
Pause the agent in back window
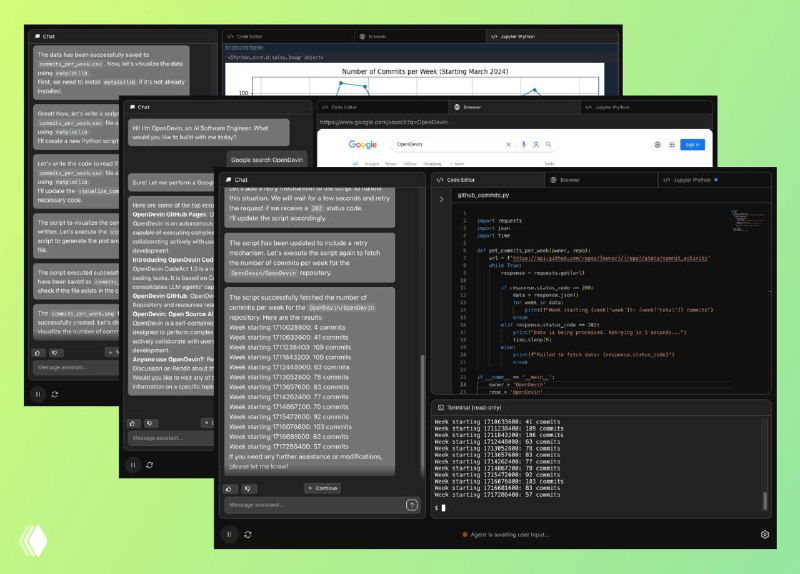click(38, 394)
